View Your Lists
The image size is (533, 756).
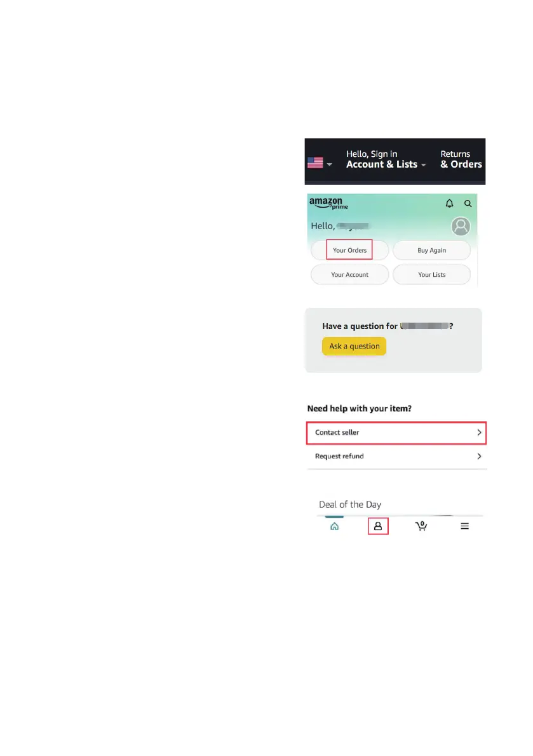click(431, 275)
